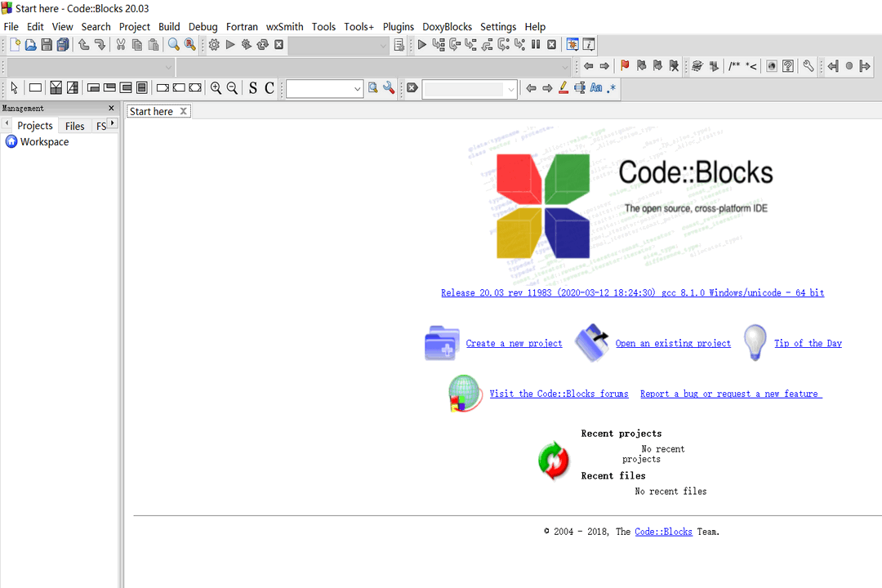Switch to the Files tab
The image size is (882, 588).
click(x=75, y=126)
